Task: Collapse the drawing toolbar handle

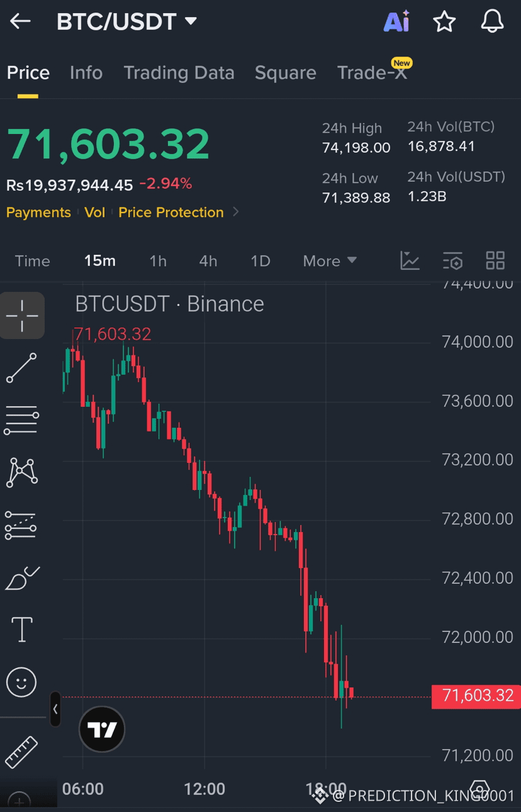Action: tap(55, 709)
